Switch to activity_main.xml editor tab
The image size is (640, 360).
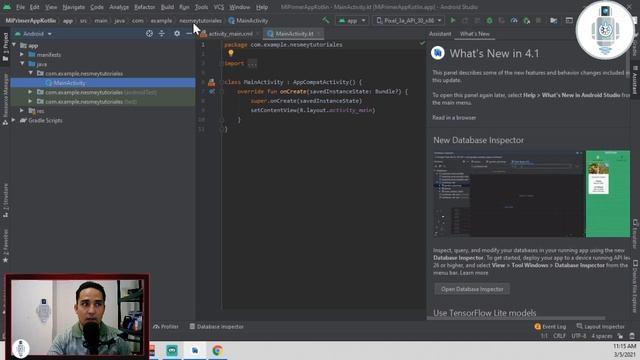[230, 34]
